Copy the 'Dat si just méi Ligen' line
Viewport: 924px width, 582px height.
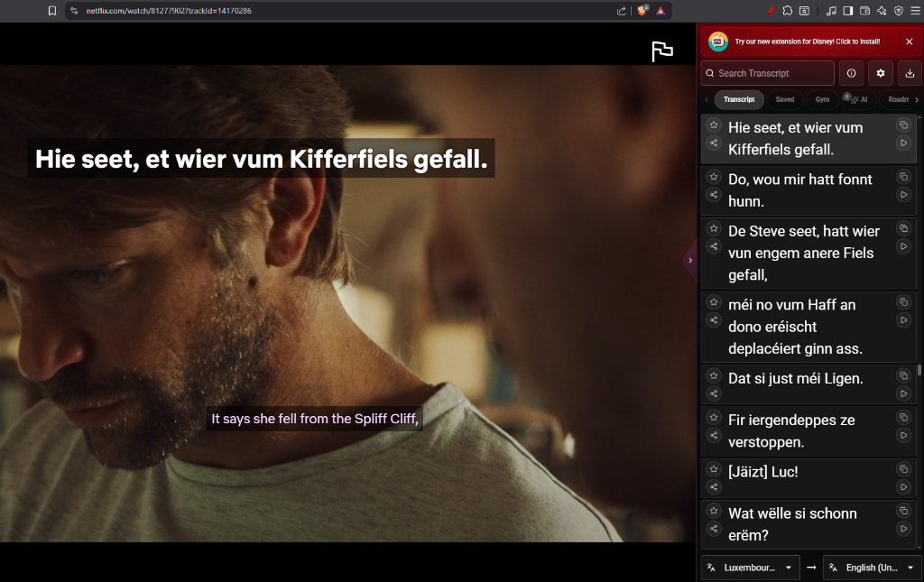click(x=903, y=376)
